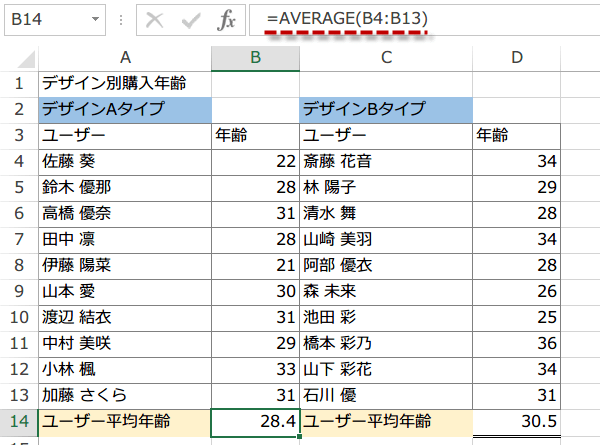This screenshot has width=600, height=445.
Task: Click age 25 for 池田 彩
Action: pyautogui.click(x=517, y=318)
